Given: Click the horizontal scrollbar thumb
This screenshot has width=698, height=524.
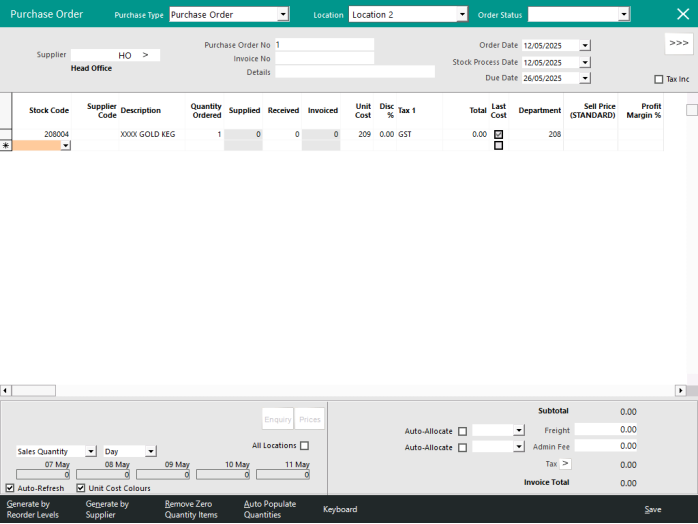Looking at the screenshot, I should 33,390.
